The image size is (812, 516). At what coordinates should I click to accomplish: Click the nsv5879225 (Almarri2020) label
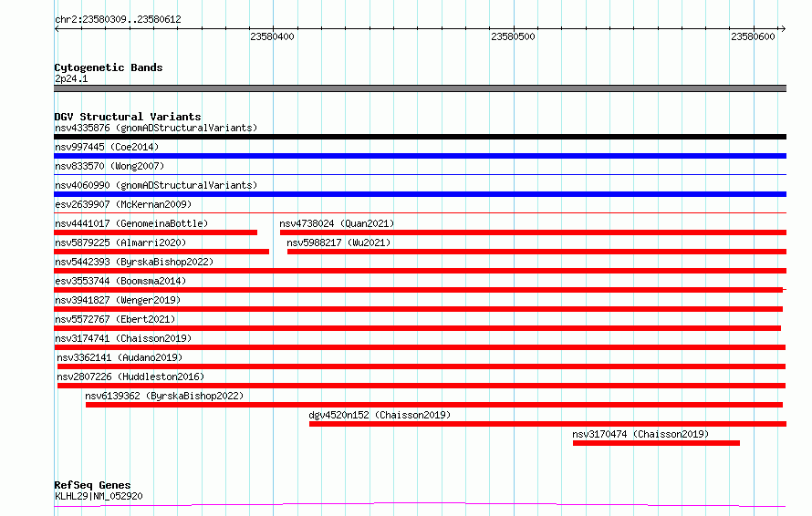120,243
